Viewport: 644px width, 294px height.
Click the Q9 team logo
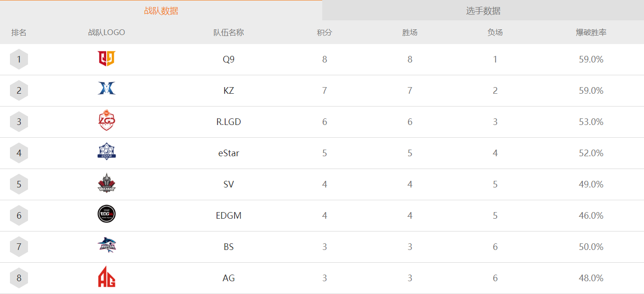(107, 59)
